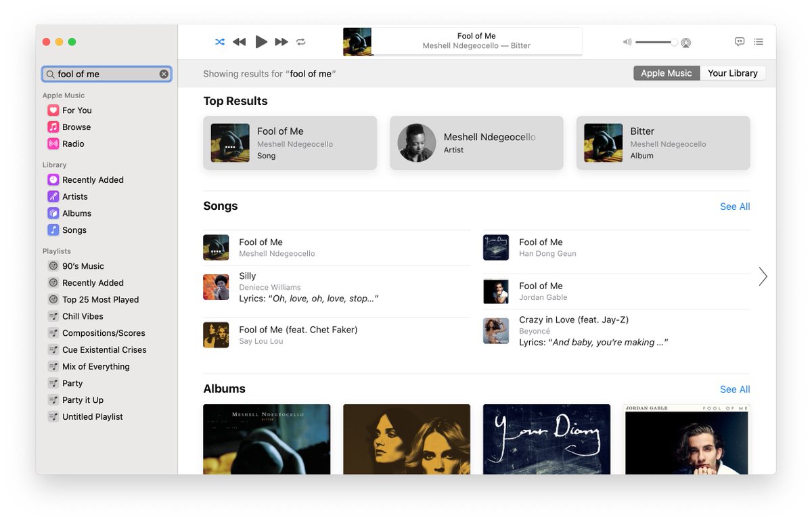Click Beyoncé song artwork thumbnail
812x522 pixels.
coord(496,331)
